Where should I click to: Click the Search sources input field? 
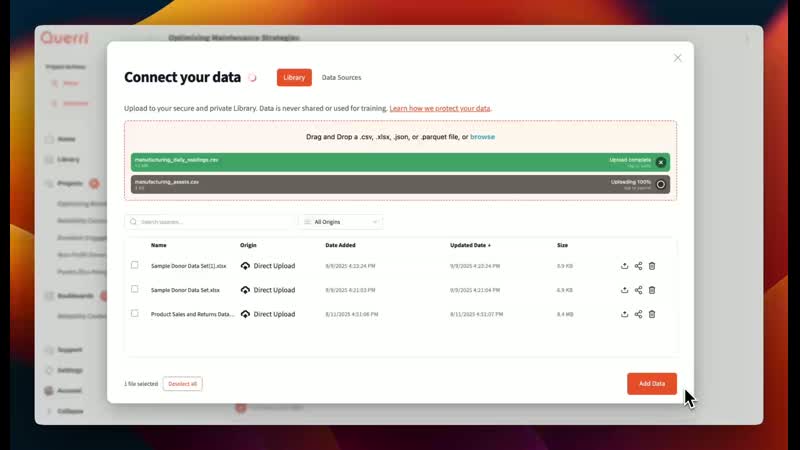(x=210, y=222)
